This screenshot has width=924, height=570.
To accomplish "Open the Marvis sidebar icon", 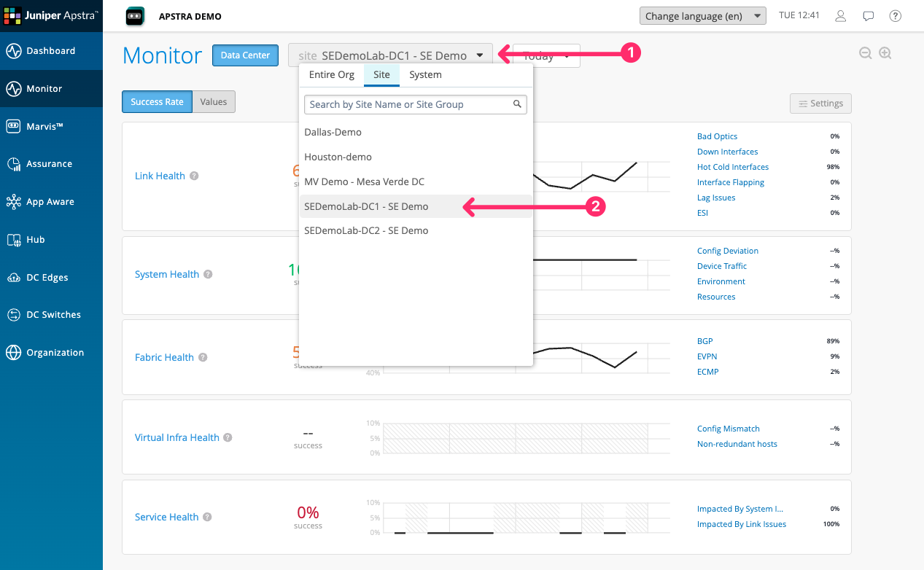I will [14, 126].
